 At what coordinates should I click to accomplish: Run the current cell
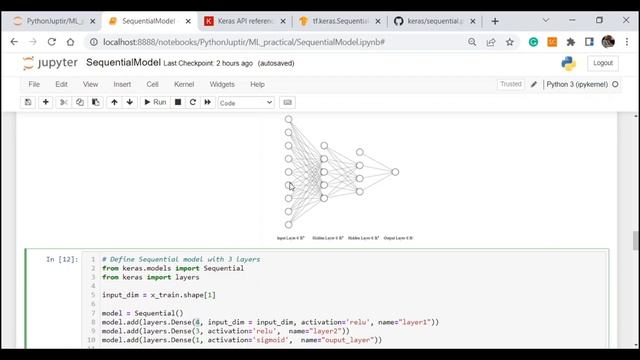tap(155, 102)
